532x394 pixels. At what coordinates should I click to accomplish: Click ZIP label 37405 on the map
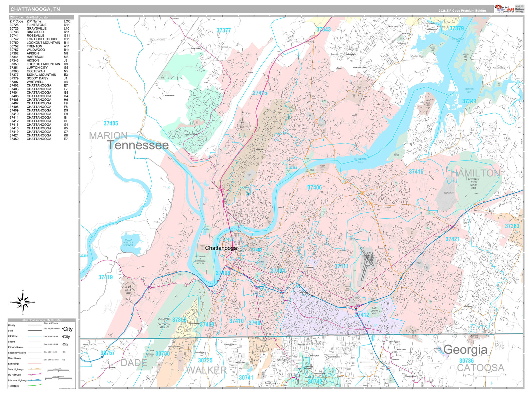[x=111, y=123]
